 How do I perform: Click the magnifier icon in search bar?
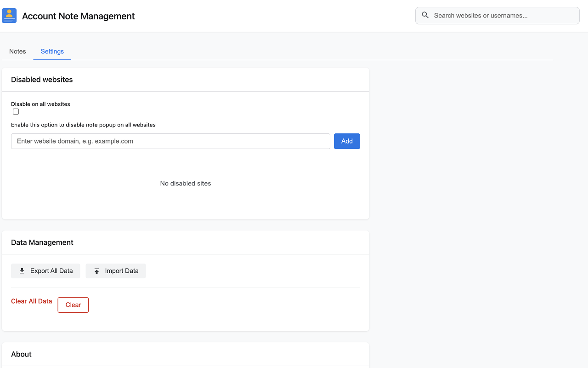coord(425,15)
